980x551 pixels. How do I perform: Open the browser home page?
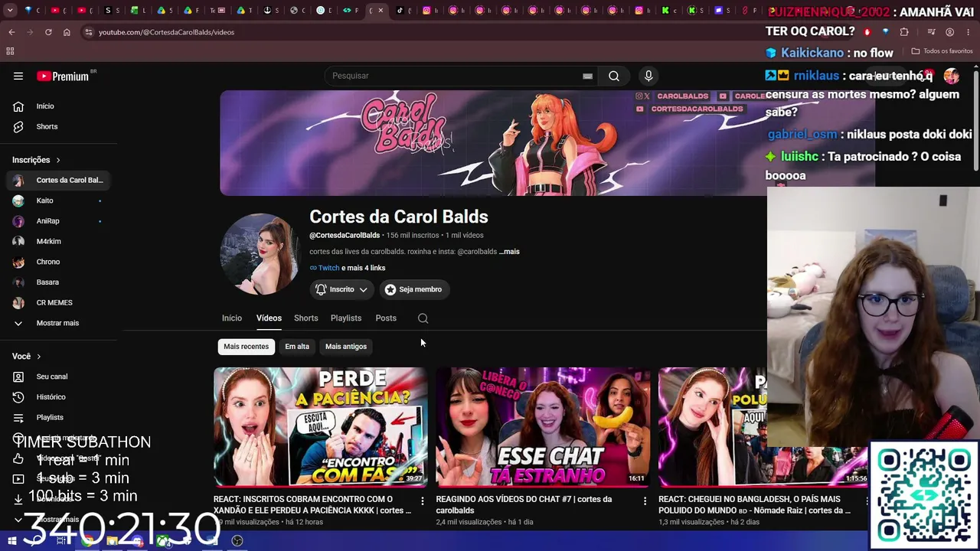click(67, 32)
